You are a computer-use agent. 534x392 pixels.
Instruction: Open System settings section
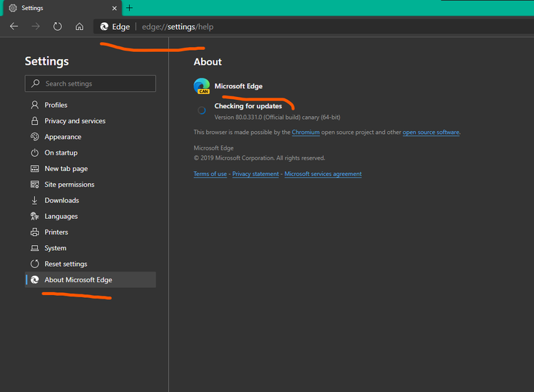pyautogui.click(x=55, y=248)
